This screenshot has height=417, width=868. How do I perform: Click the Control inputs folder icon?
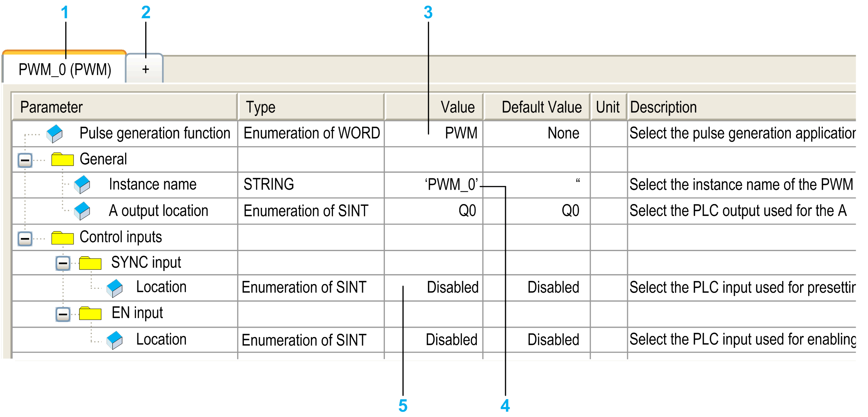click(x=63, y=237)
